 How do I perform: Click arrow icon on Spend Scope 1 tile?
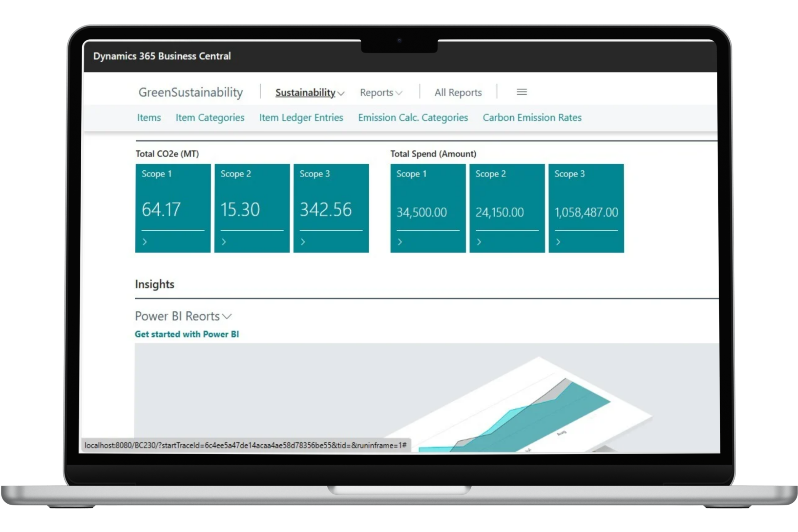tap(400, 242)
